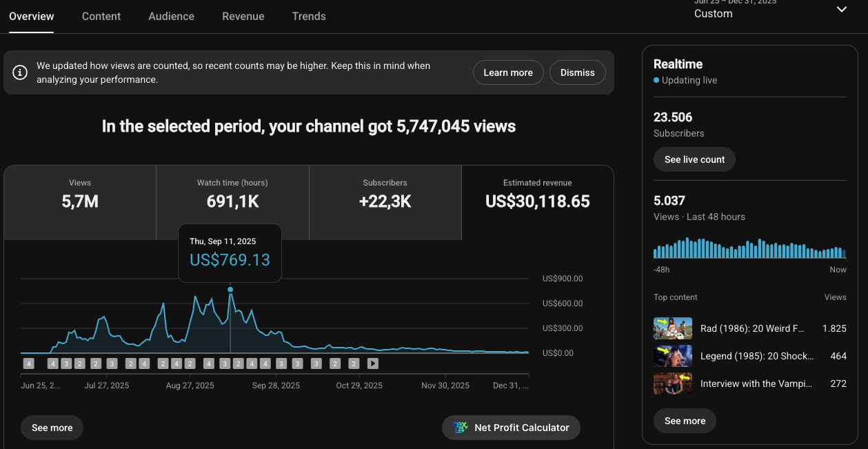Click the 'Thu, Sep 11, 2025' tooltip date
The image size is (868, 449).
click(x=223, y=241)
